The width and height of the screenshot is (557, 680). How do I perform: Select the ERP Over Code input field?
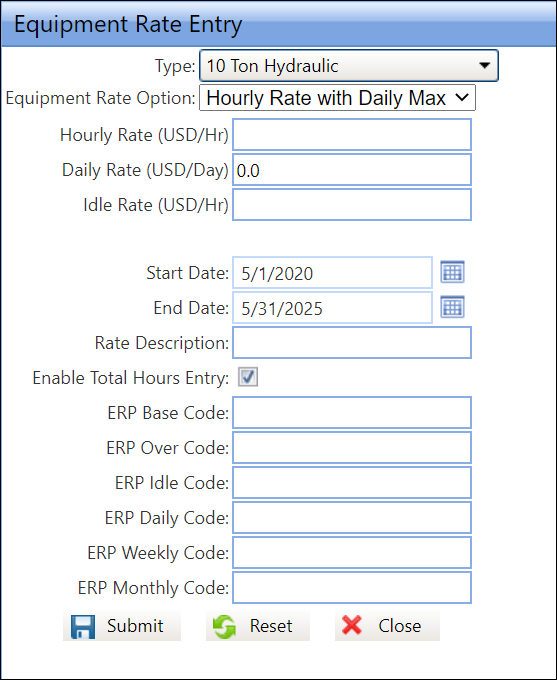tap(352, 448)
